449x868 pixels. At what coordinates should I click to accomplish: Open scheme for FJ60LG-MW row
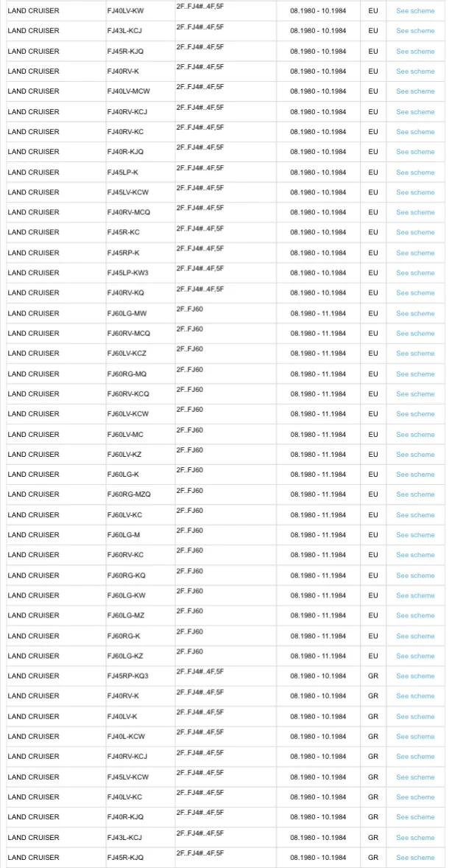415,313
